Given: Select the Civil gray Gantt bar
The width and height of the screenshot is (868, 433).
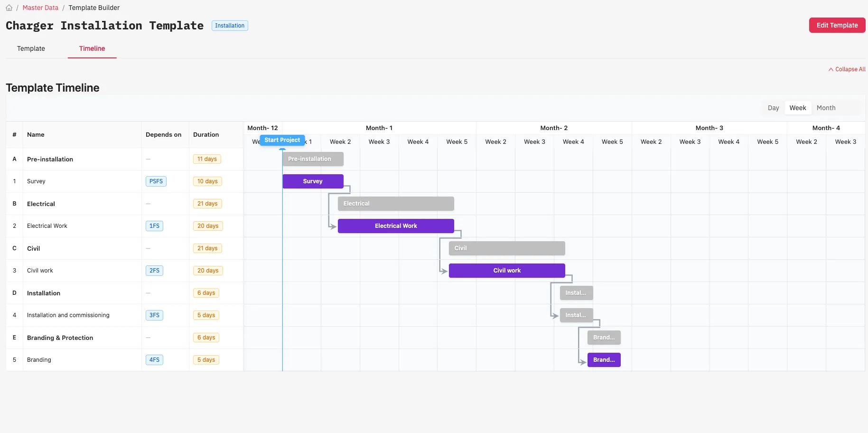Looking at the screenshot, I should 507,248.
